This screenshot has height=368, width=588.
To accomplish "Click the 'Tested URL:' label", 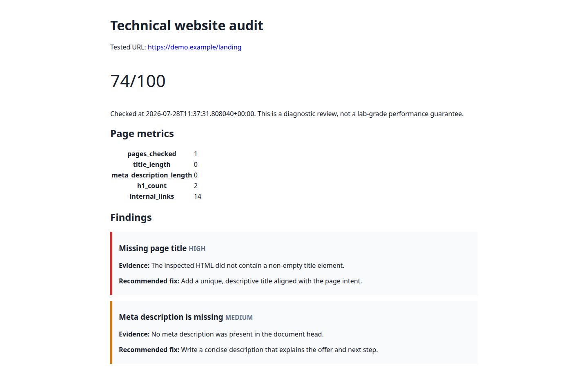I will tap(128, 47).
